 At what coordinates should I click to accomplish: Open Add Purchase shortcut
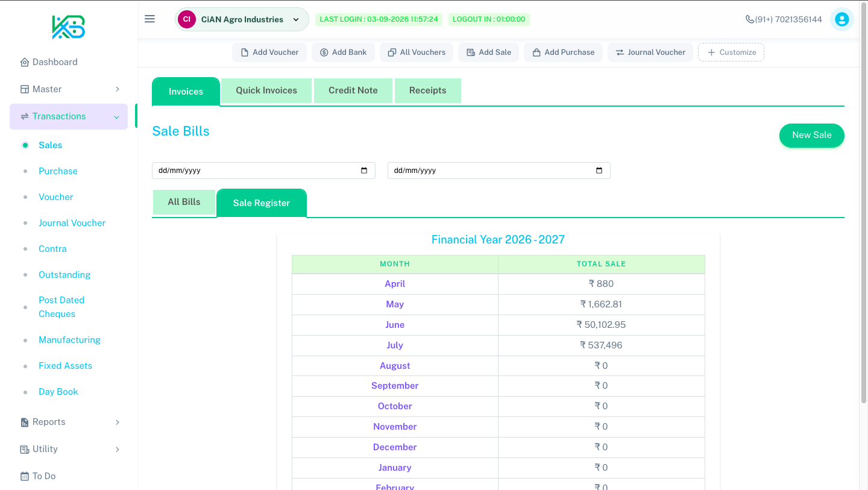[563, 52]
